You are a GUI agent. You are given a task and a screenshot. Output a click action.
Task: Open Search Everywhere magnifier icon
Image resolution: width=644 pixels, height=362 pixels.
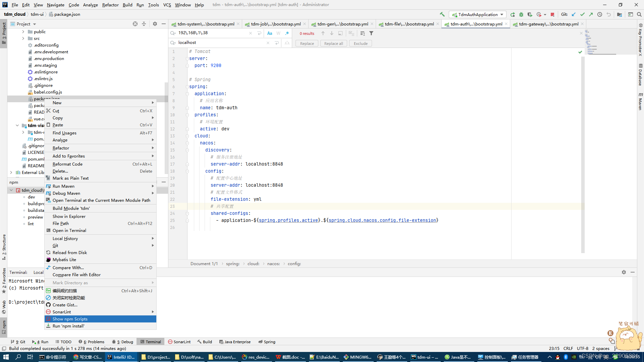pos(639,14)
